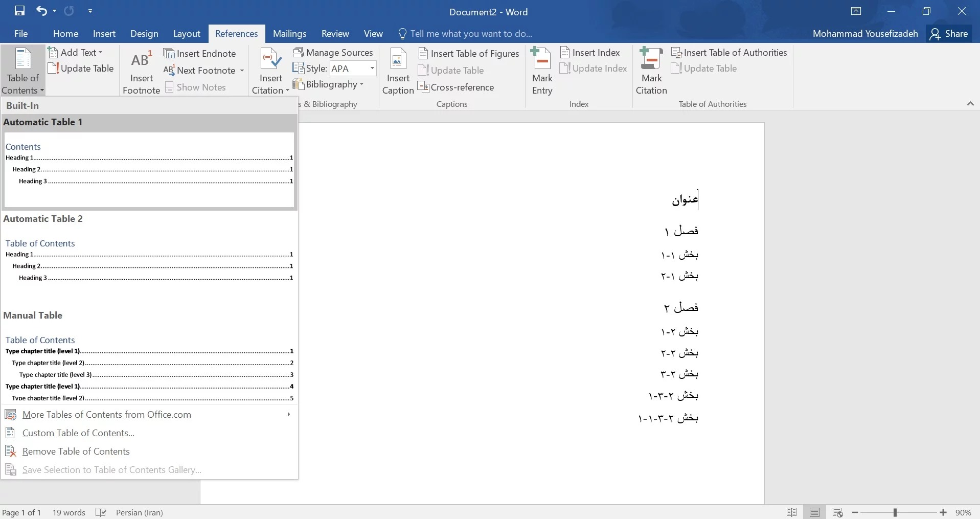Open Manage Sources
980x519 pixels.
click(333, 52)
